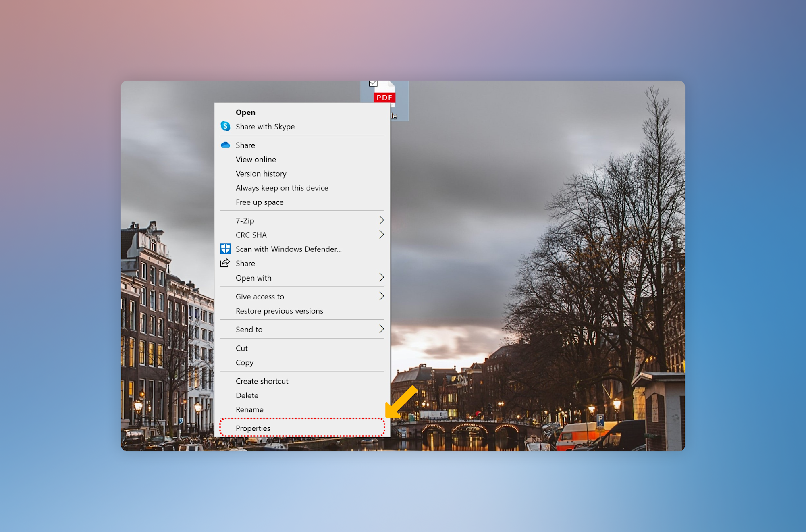The image size is (806, 532).
Task: Select Open at top of menu
Action: pos(245,112)
